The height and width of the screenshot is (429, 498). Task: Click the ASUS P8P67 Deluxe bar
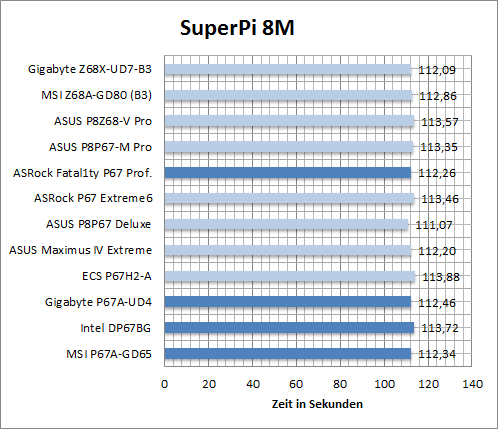coord(286,224)
